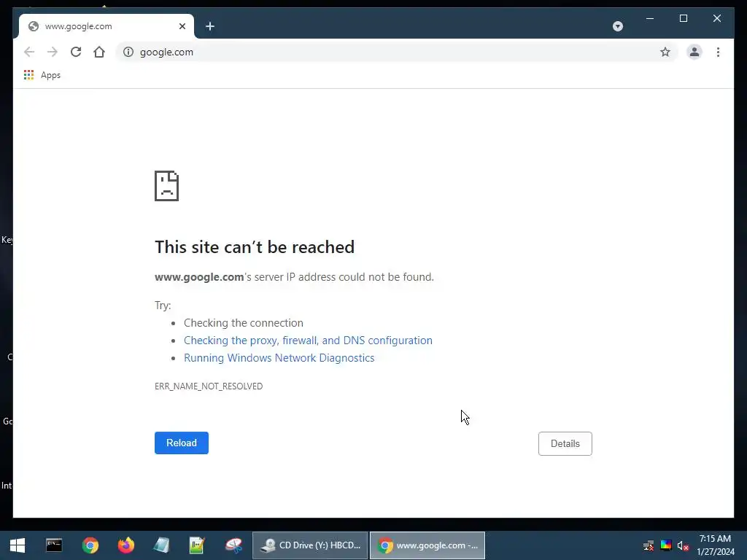747x560 pixels.
Task: Open Apps shortcut in bookmarks bar
Action: [x=42, y=75]
